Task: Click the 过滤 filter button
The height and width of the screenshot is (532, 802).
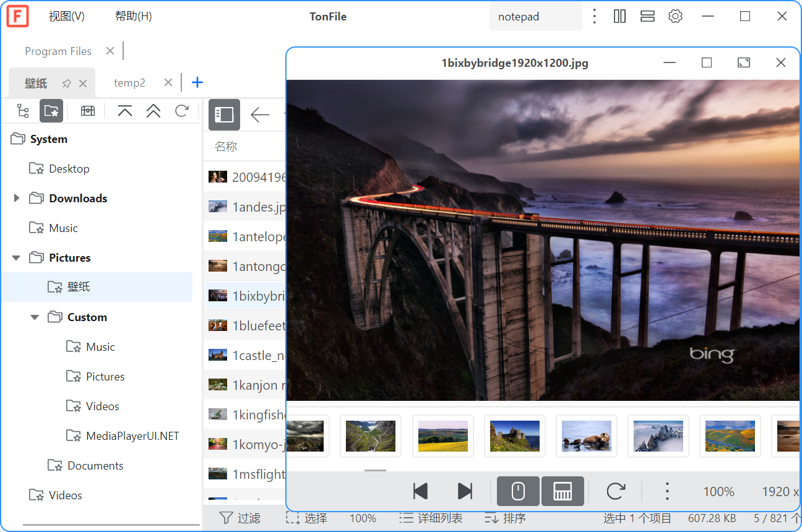Action: coord(248,518)
